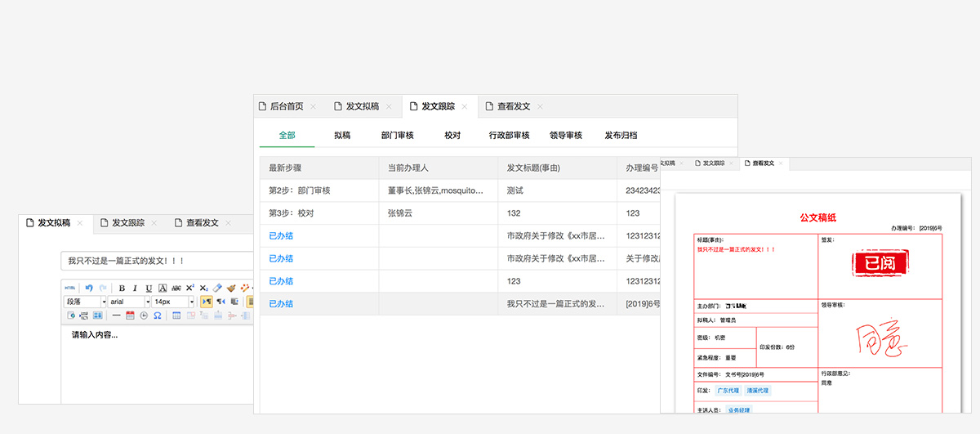This screenshot has width=980, height=434.
Task: Select the format painter brush icon
Action: [231, 288]
